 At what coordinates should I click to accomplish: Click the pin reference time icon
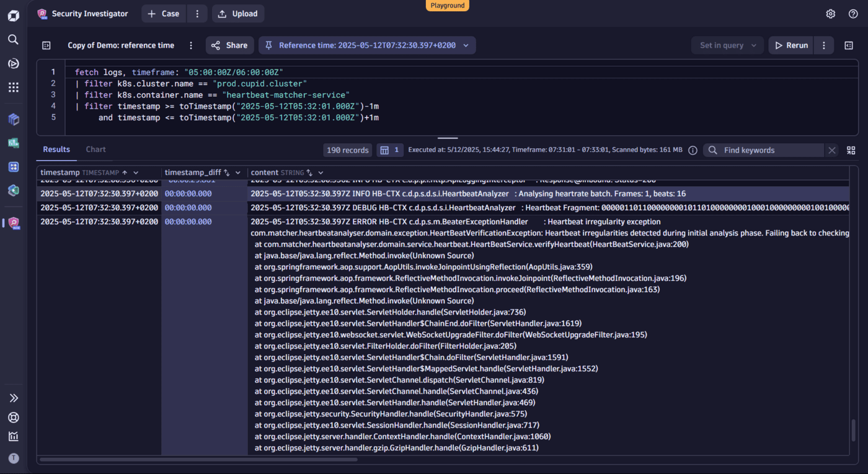click(x=268, y=45)
